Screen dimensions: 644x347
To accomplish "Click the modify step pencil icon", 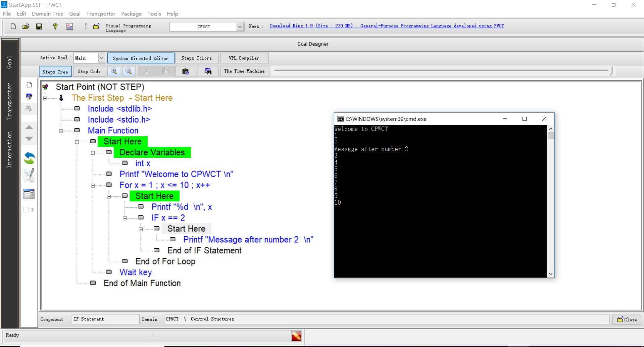I will click(x=29, y=175).
